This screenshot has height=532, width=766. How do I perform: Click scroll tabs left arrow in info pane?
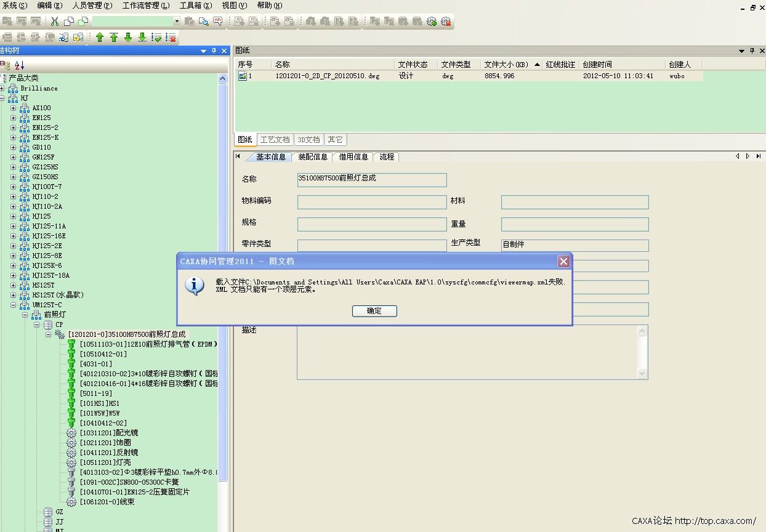click(x=737, y=156)
